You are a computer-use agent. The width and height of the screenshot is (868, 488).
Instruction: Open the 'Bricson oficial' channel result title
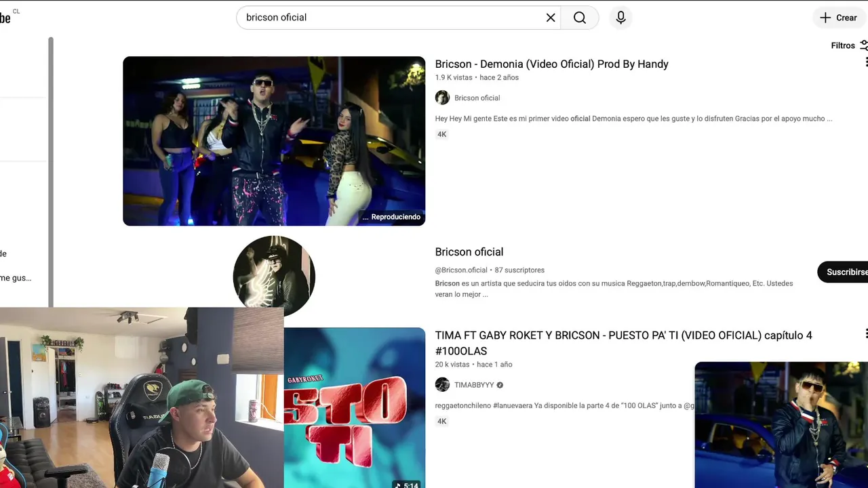pos(469,251)
